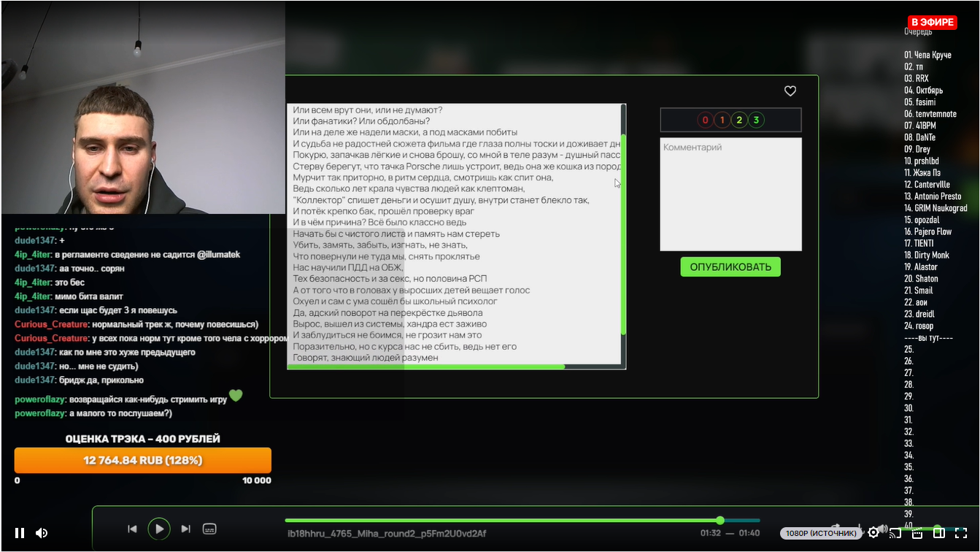Viewport: 980px width, 552px height.
Task: Click the heart icon in the rating panel
Action: [x=790, y=91]
